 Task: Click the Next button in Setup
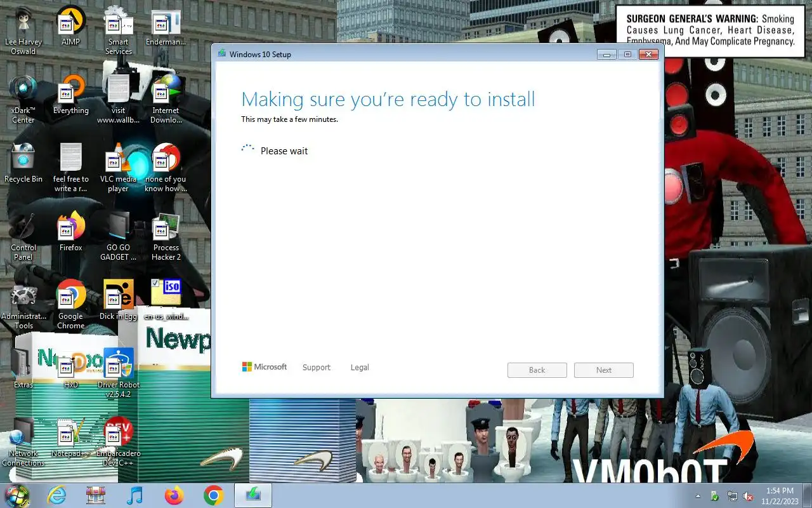pyautogui.click(x=604, y=370)
